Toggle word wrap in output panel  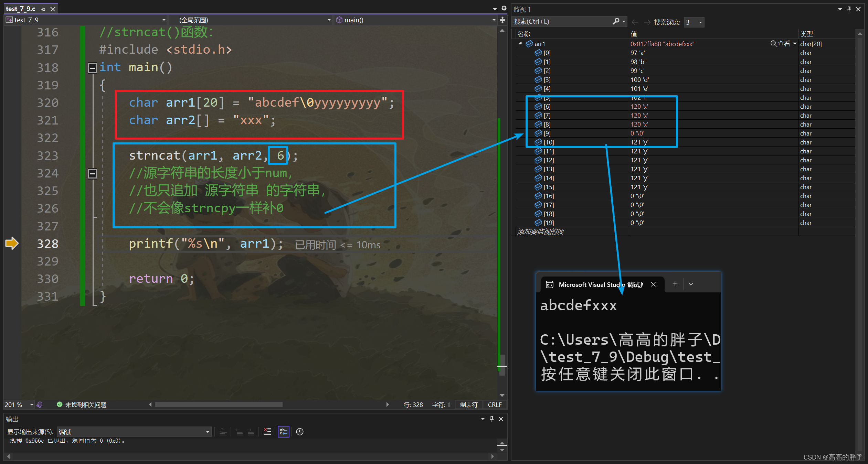point(284,432)
